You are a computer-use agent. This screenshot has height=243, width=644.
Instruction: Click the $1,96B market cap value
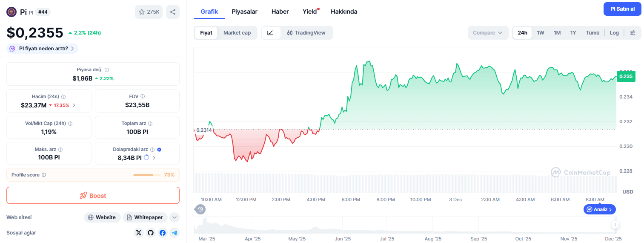point(82,78)
